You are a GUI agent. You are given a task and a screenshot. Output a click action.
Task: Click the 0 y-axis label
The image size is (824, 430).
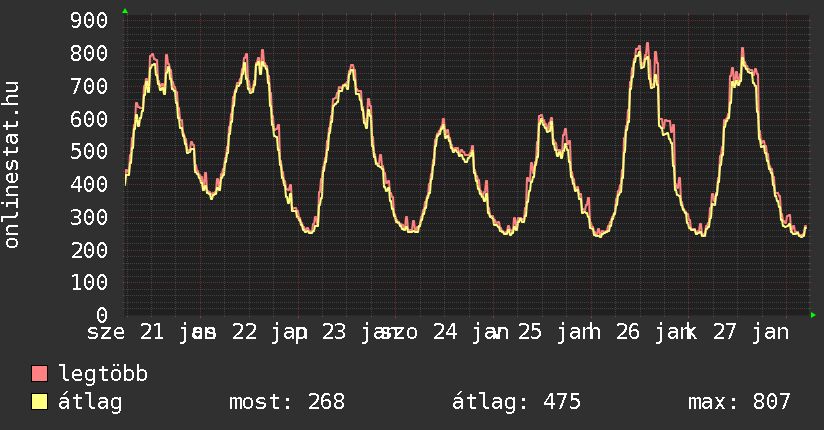point(103,315)
